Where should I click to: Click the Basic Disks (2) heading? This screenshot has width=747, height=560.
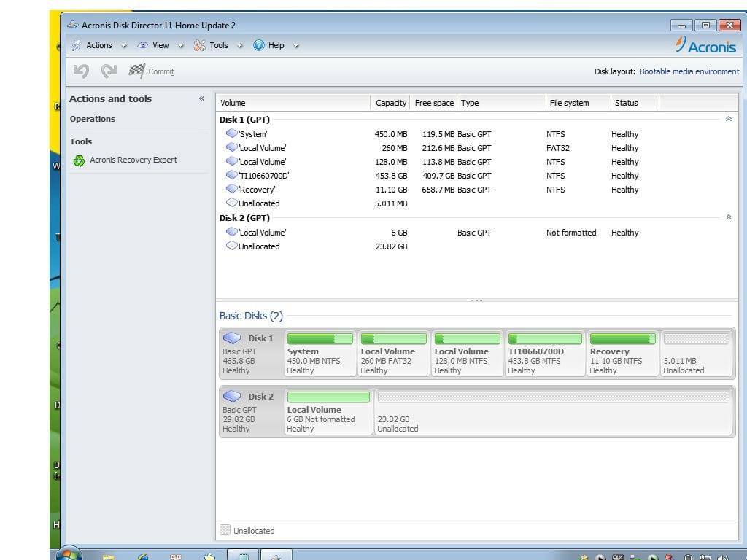(251, 316)
